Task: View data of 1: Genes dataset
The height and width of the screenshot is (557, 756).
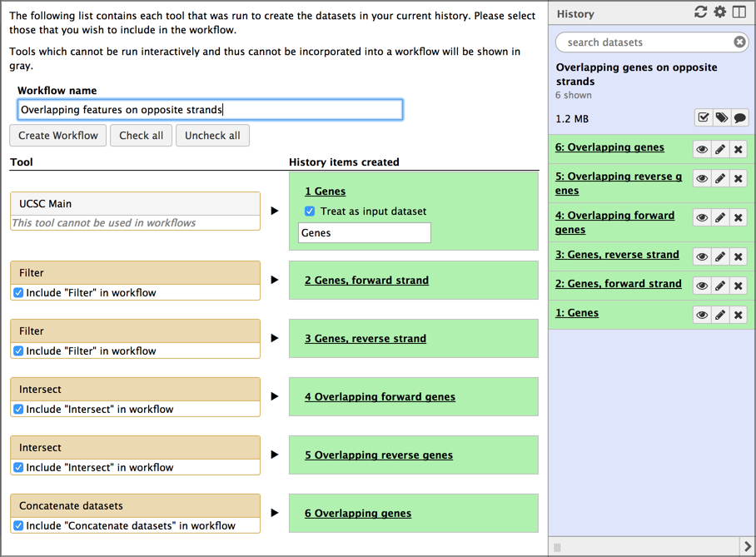Action: pos(702,315)
